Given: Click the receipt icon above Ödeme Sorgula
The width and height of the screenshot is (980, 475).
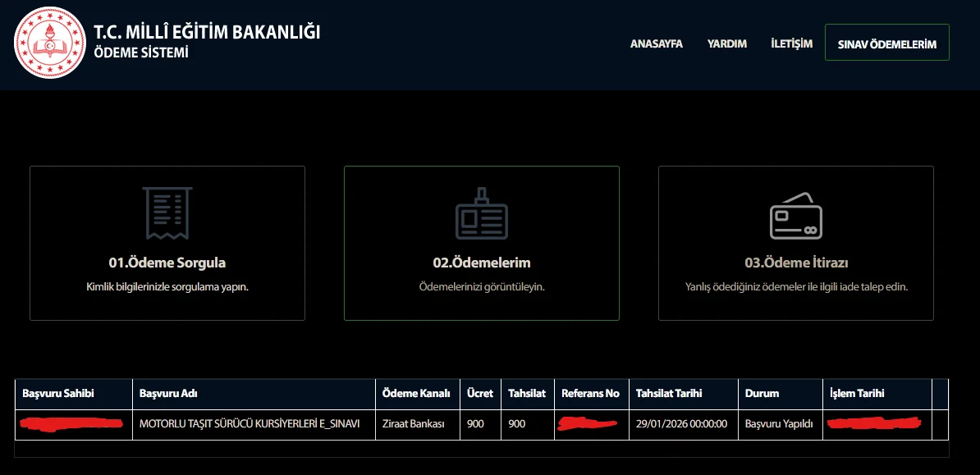Looking at the screenshot, I should (167, 213).
